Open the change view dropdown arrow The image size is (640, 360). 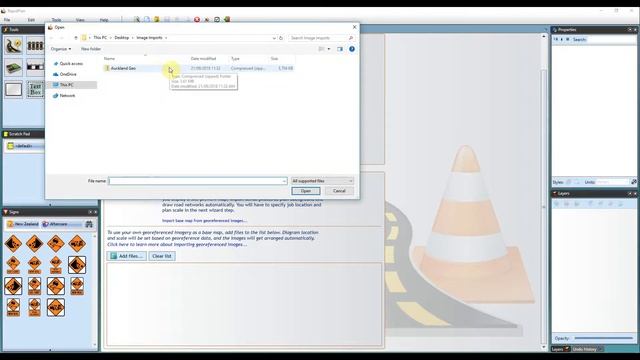pyautogui.click(x=329, y=49)
